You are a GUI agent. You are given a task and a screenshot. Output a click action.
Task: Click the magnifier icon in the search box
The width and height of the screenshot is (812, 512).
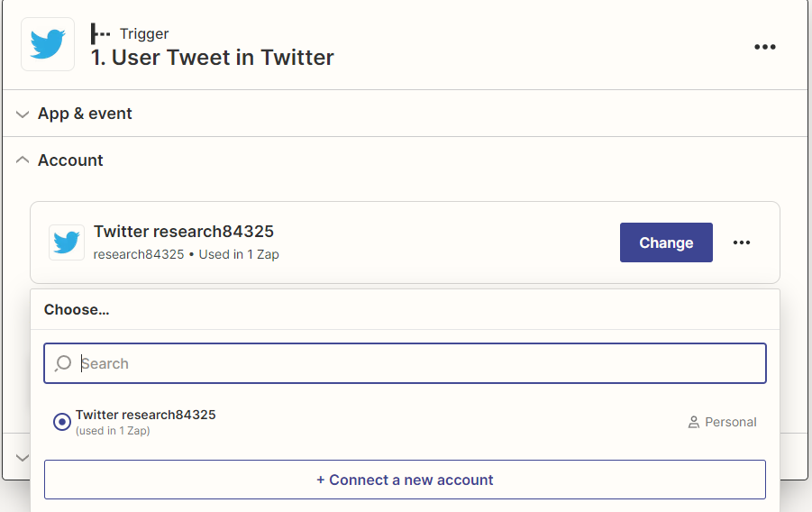click(x=63, y=363)
